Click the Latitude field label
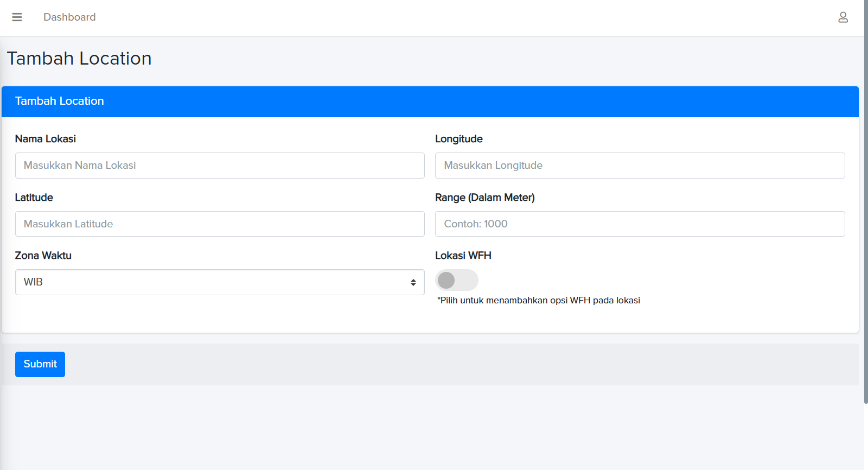This screenshot has width=868, height=470. 34,198
